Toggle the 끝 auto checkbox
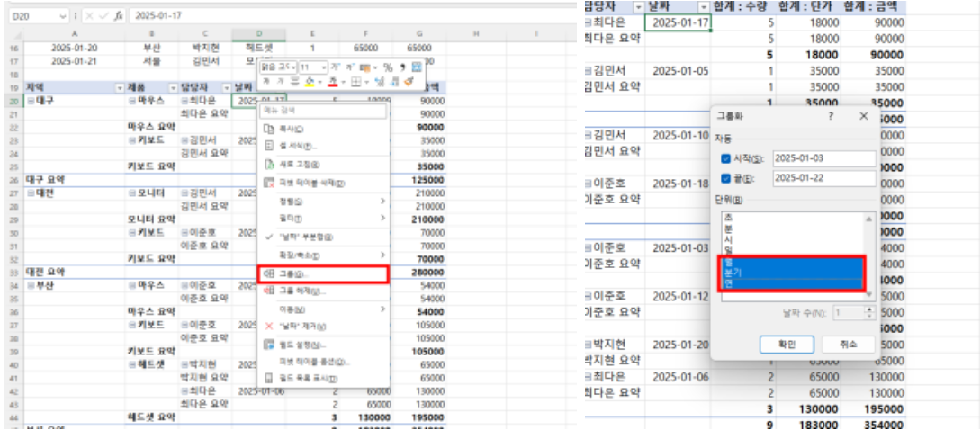 coord(725,177)
